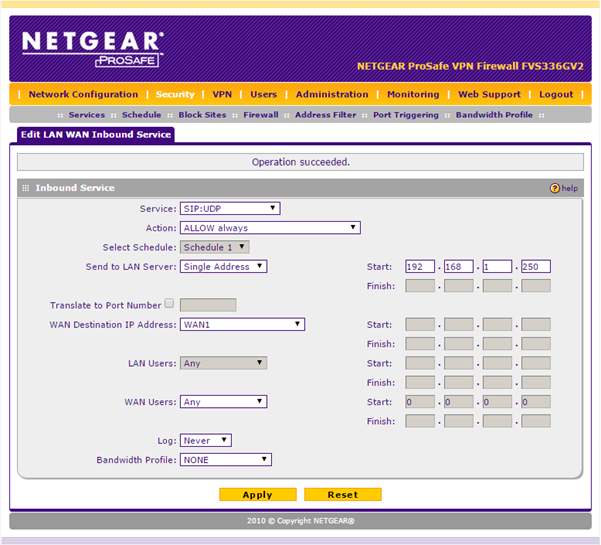This screenshot has height=545, width=601.
Task: Click LAN server start first octet 192
Action: click(x=420, y=266)
